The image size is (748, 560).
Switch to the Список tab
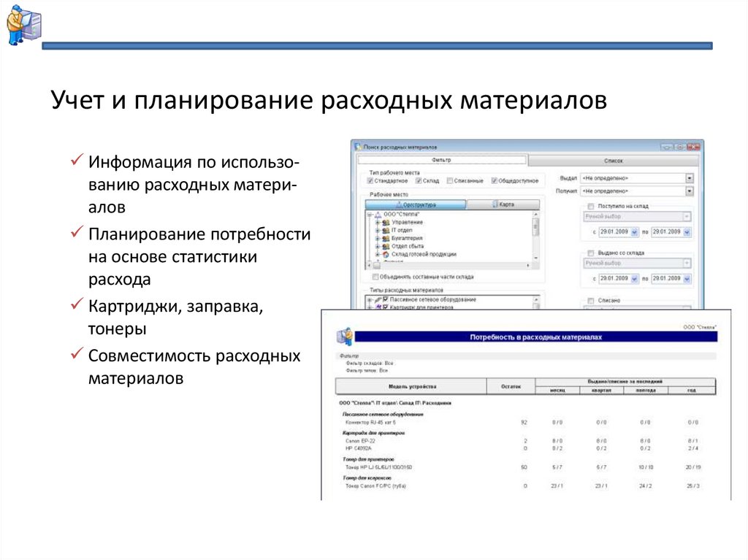pyautogui.click(x=613, y=159)
